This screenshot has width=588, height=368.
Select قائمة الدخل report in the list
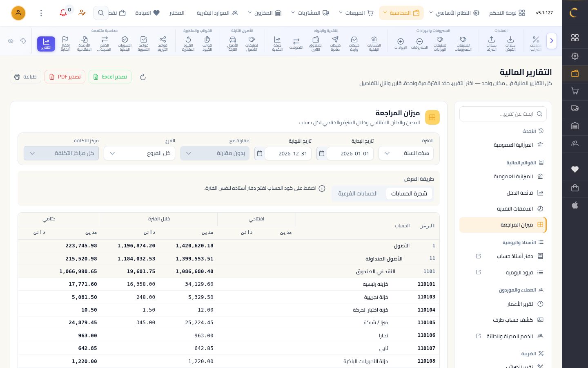click(x=503, y=193)
